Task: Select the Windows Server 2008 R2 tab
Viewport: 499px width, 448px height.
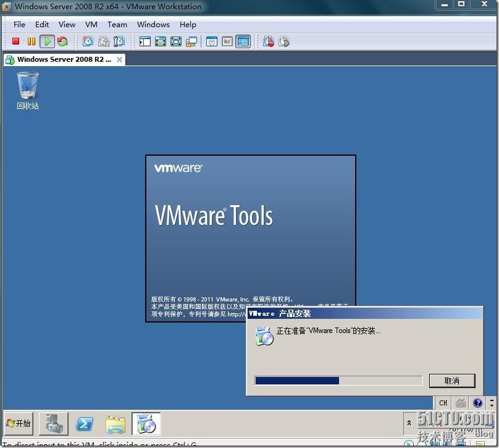Action: pyautogui.click(x=64, y=59)
